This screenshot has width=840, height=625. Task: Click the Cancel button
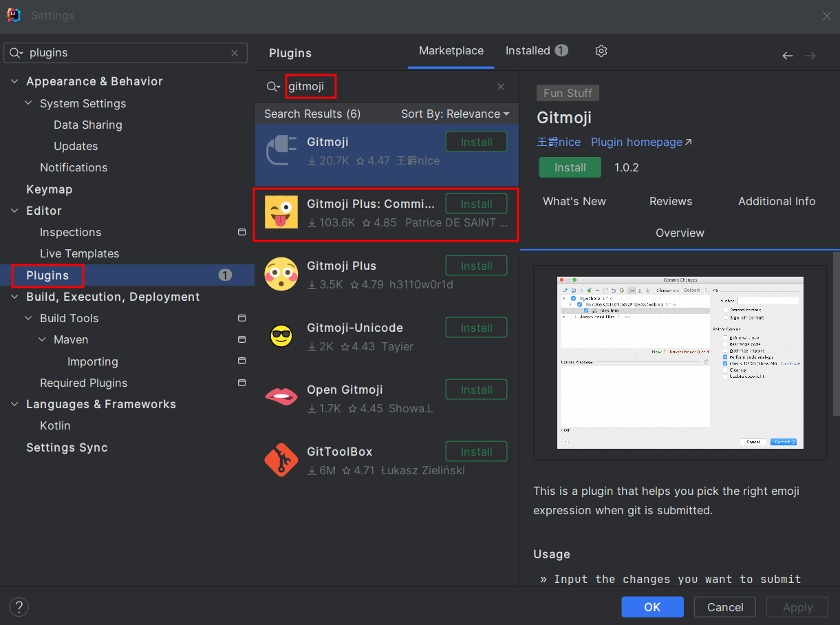725,607
